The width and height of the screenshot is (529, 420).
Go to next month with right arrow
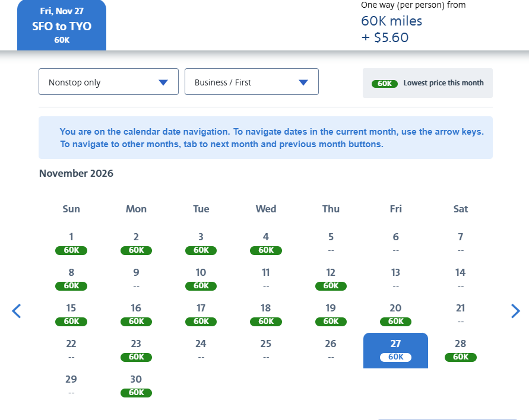pos(515,311)
